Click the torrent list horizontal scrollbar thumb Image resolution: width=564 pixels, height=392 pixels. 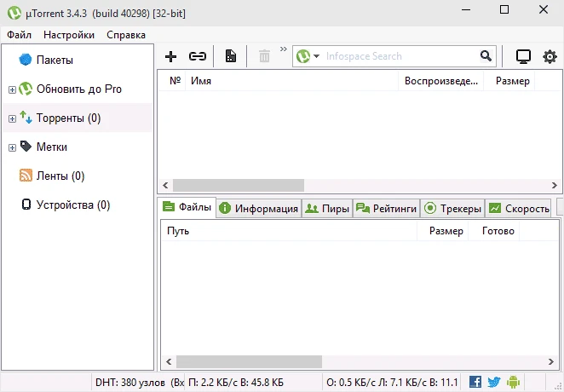239,185
